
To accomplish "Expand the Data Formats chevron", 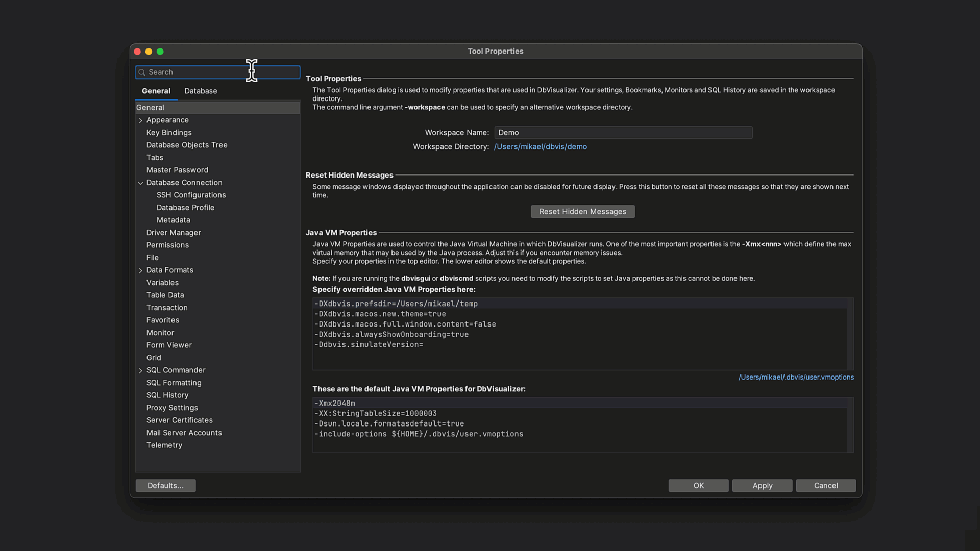I will pyautogui.click(x=141, y=270).
